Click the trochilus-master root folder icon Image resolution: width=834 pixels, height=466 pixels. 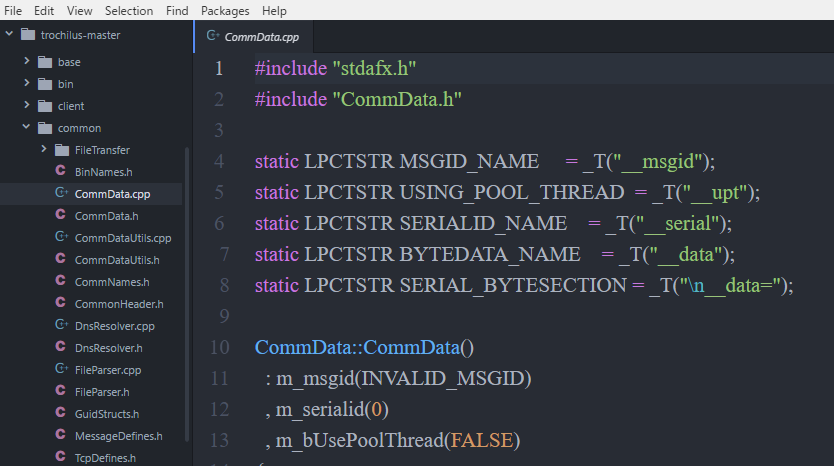28,35
